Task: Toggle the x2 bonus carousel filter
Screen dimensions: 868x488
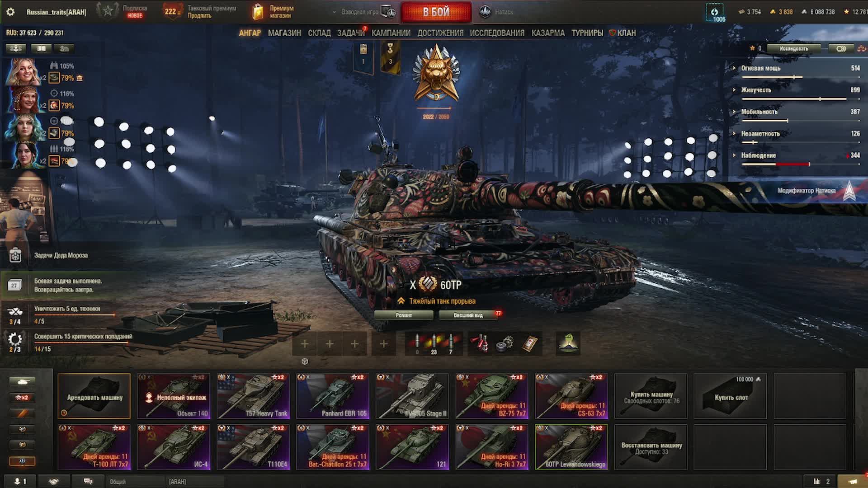Action: point(22,398)
